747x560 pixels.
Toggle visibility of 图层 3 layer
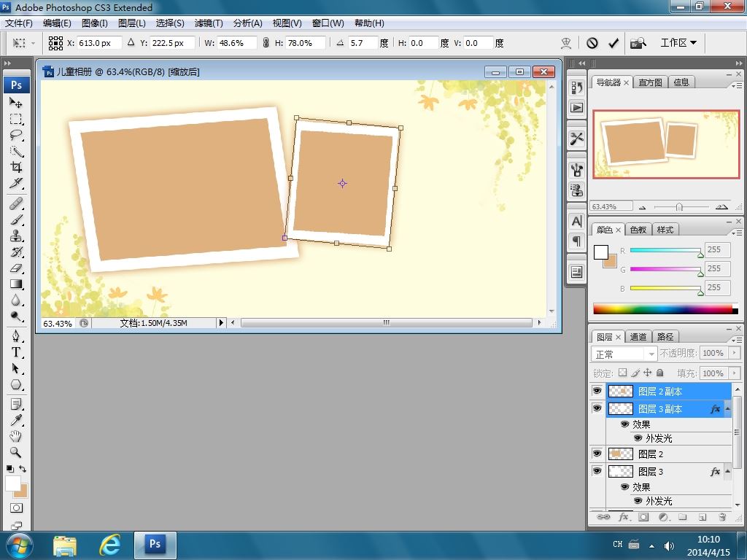click(x=597, y=472)
